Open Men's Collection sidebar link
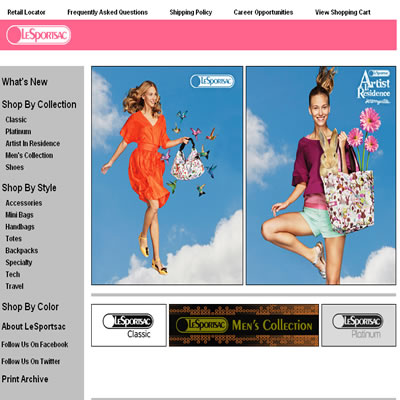The width and height of the screenshot is (400, 400). (x=29, y=156)
